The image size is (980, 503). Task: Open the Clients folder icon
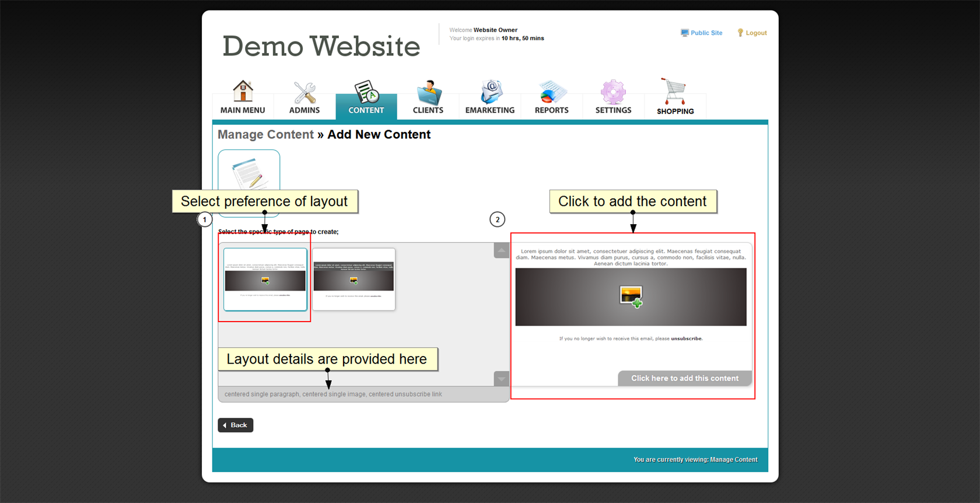coord(428,92)
